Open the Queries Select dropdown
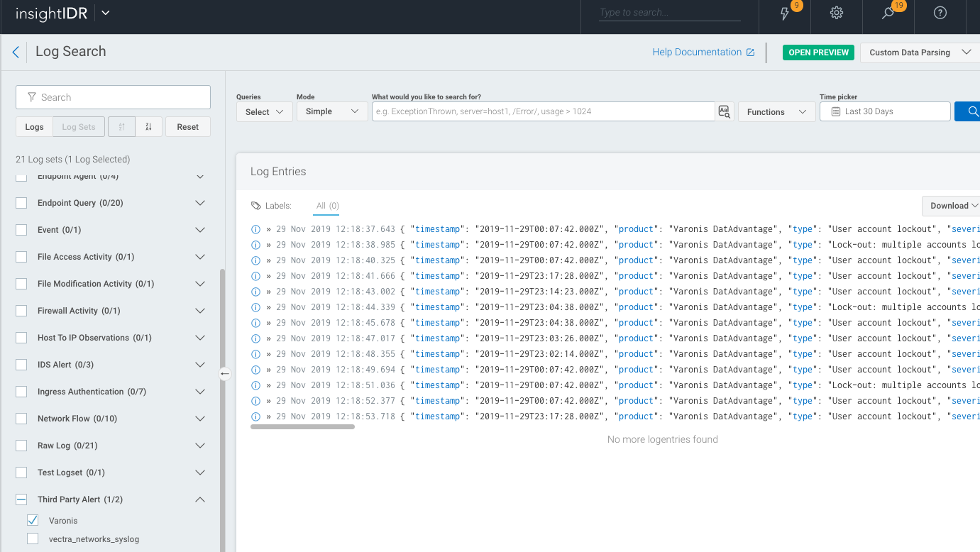This screenshot has height=552, width=980. 265,111
